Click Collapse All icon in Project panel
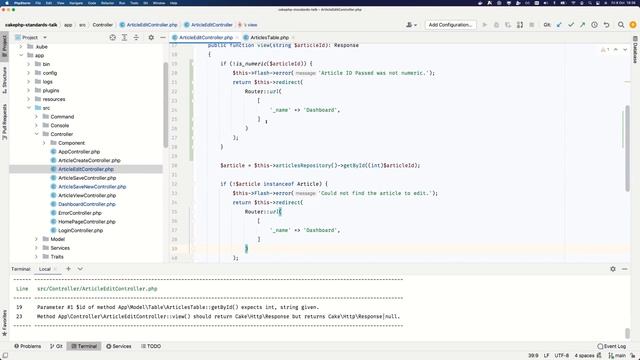 (136, 37)
